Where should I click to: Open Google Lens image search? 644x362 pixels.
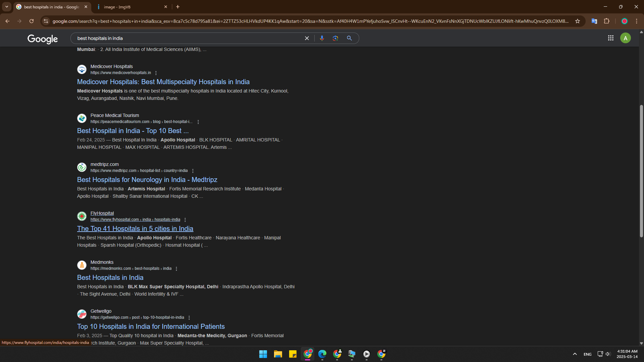point(335,38)
